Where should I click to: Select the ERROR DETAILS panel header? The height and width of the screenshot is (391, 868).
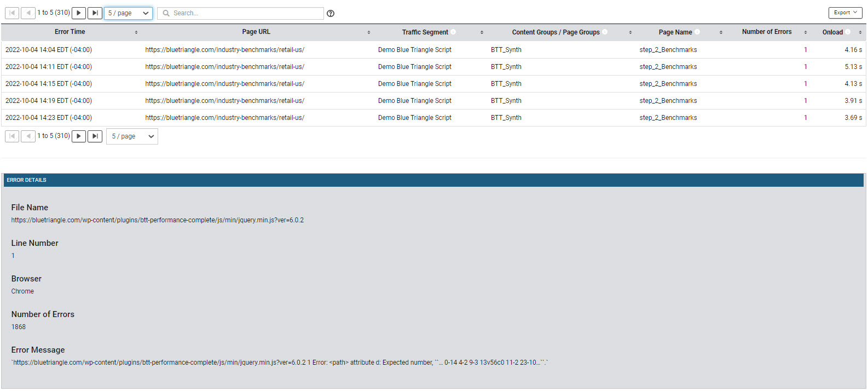[x=433, y=180]
